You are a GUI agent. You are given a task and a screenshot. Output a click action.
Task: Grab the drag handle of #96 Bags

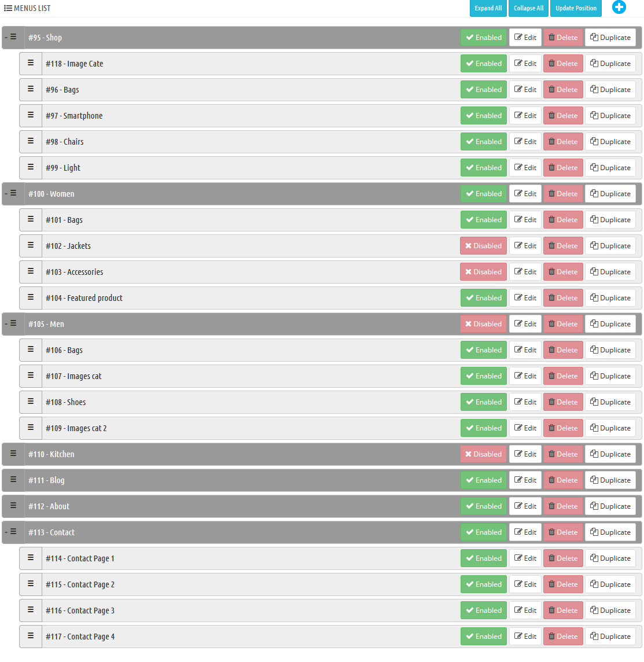[31, 89]
